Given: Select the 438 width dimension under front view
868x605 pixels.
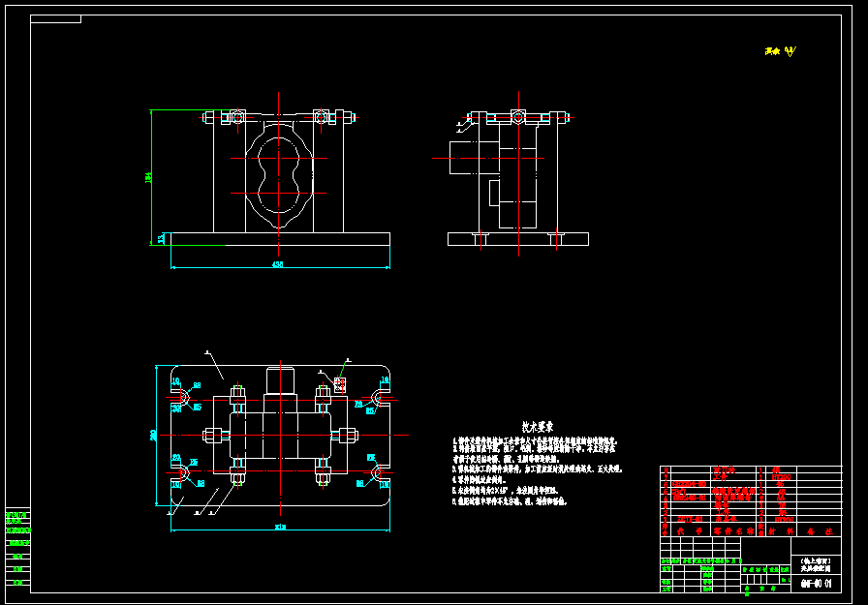Looking at the screenshot, I should click(277, 264).
